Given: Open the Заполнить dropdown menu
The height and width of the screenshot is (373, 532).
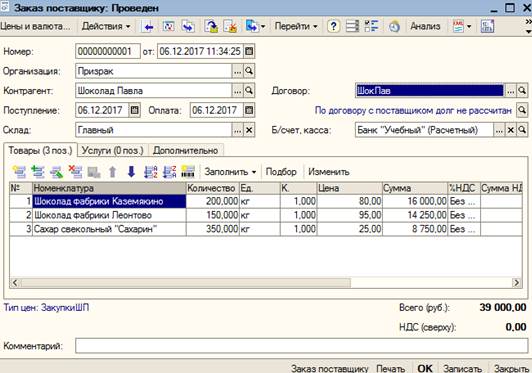Looking at the screenshot, I should tap(230, 172).
